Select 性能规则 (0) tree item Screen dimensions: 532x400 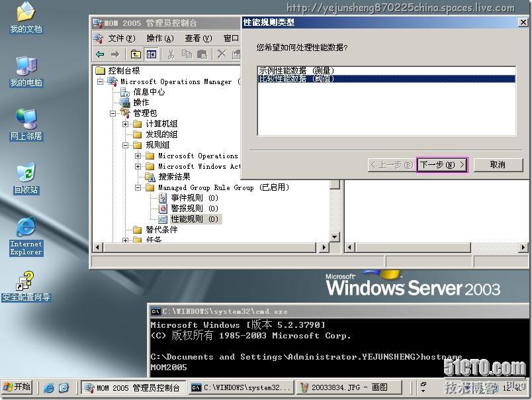pyautogui.click(x=195, y=219)
